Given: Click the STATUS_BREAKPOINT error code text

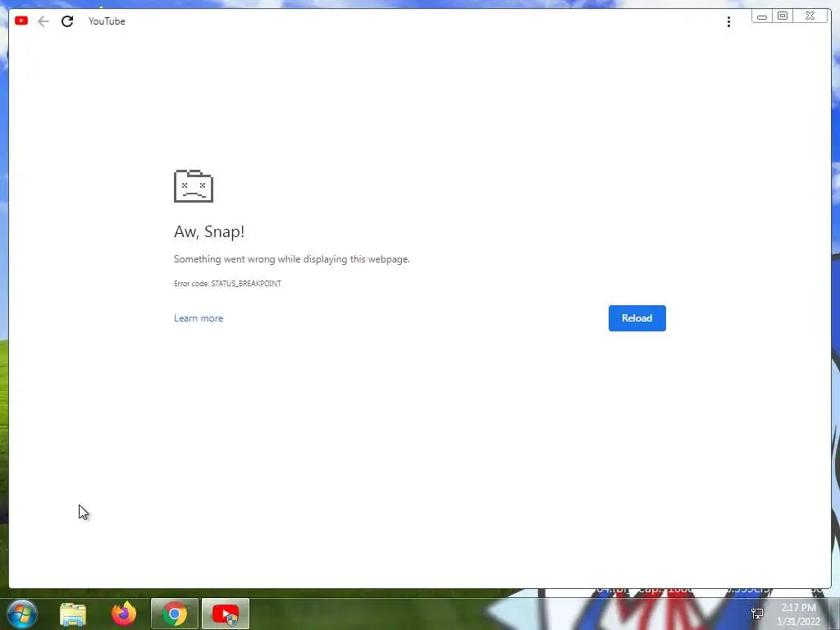Looking at the screenshot, I should tap(246, 283).
